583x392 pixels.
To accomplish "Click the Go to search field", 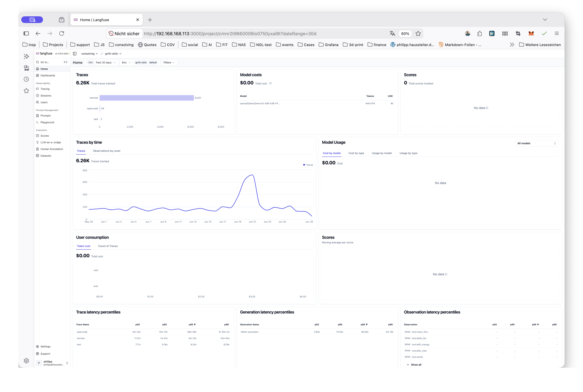I will click(52, 62).
